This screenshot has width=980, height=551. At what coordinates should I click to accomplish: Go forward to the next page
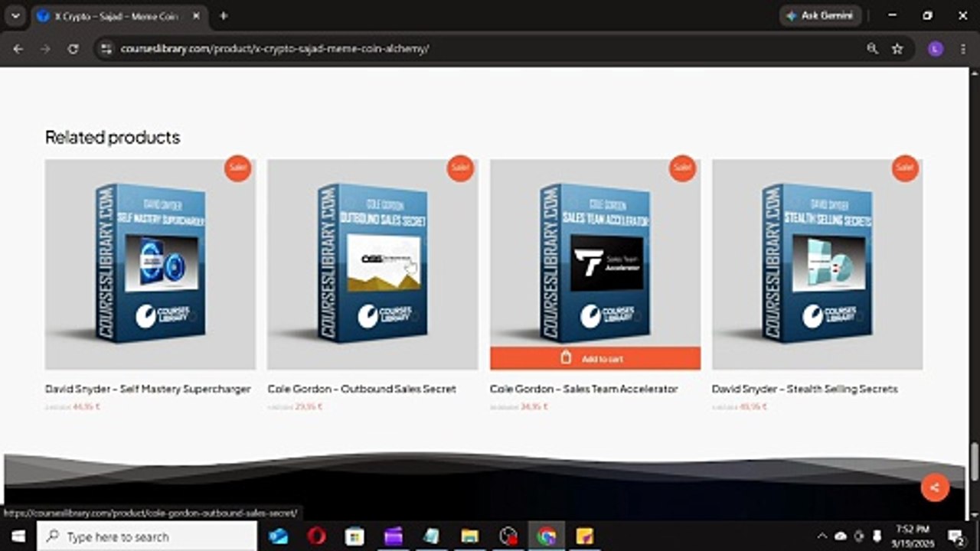pos(45,48)
